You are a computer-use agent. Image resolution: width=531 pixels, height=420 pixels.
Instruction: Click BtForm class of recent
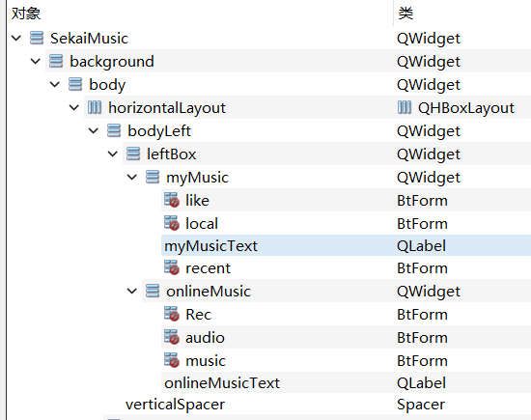[422, 268]
